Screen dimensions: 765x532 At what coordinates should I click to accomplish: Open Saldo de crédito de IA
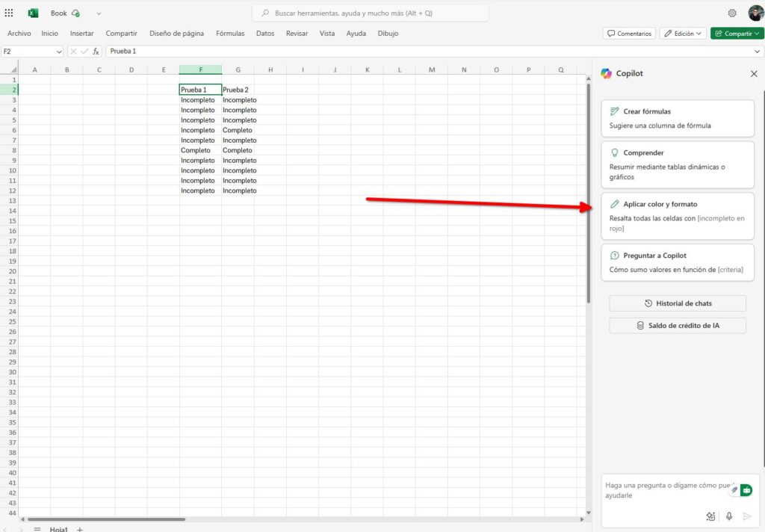pos(678,326)
